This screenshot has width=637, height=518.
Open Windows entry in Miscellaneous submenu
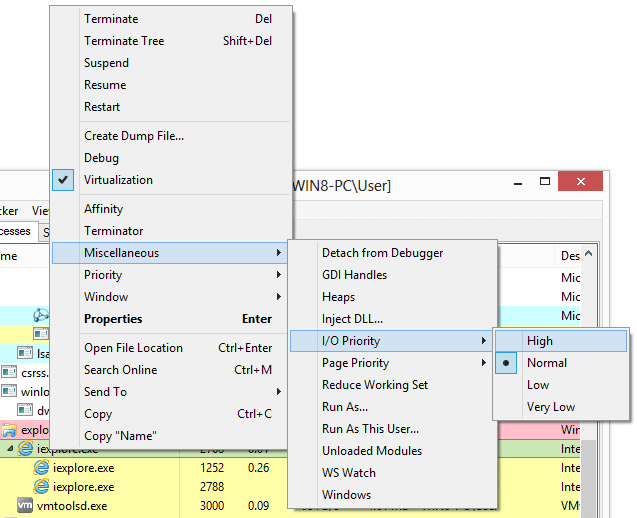[x=392, y=494]
